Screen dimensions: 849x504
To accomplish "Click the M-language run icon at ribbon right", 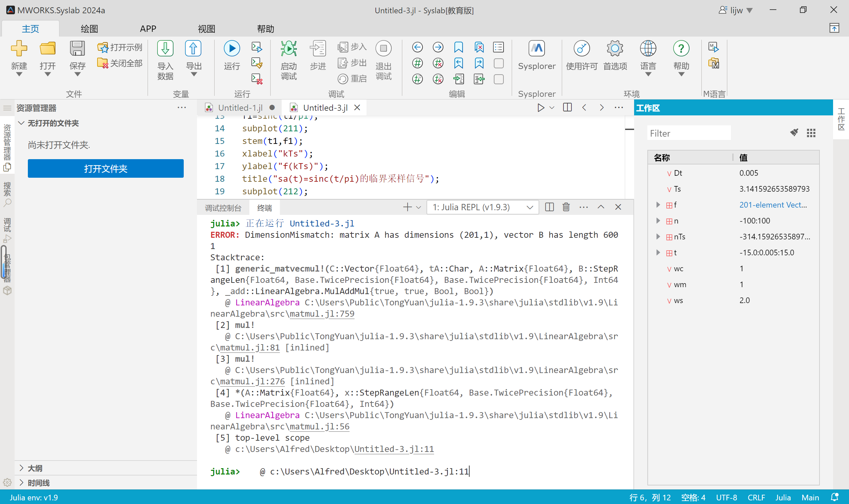I will [713, 47].
